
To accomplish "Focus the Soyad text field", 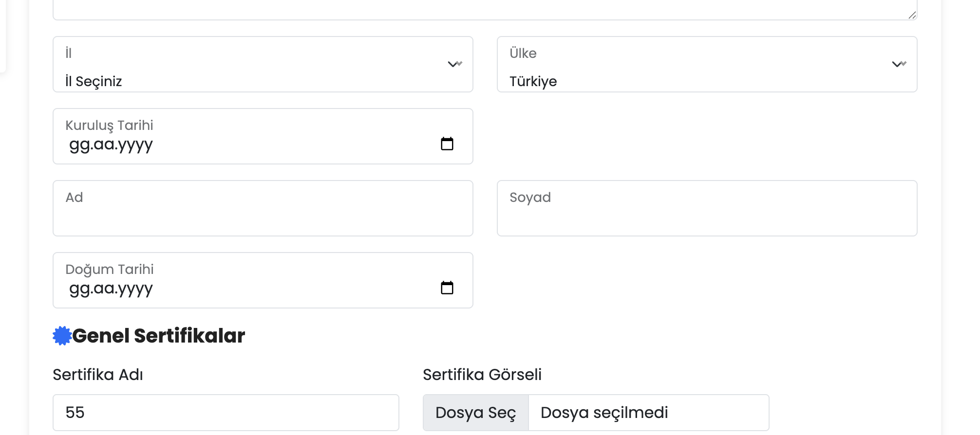I will (707, 208).
